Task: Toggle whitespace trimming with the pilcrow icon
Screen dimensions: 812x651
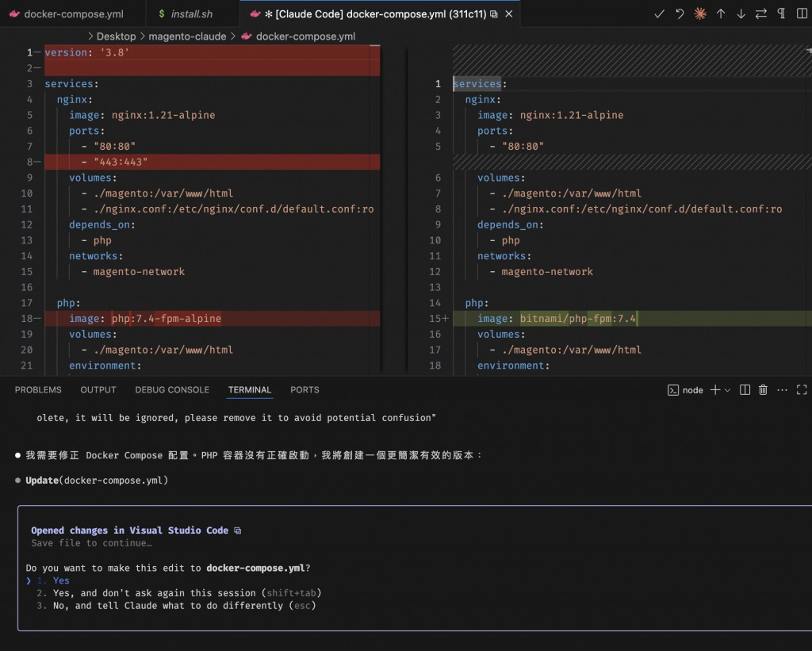Action: point(781,14)
